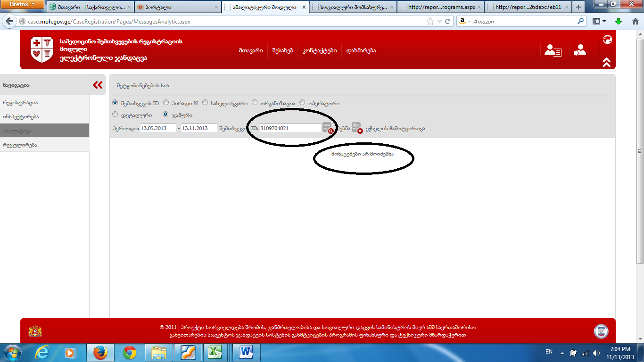Select the ორგანიზაცია radio button
Viewport: 644px width, 362px height.
click(255, 103)
